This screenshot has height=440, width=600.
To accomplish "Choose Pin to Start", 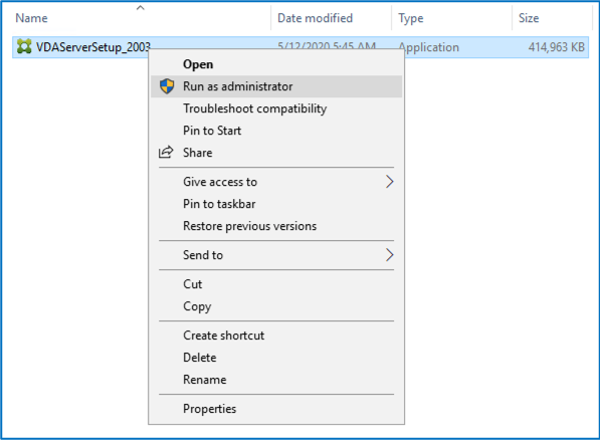I will pos(212,130).
